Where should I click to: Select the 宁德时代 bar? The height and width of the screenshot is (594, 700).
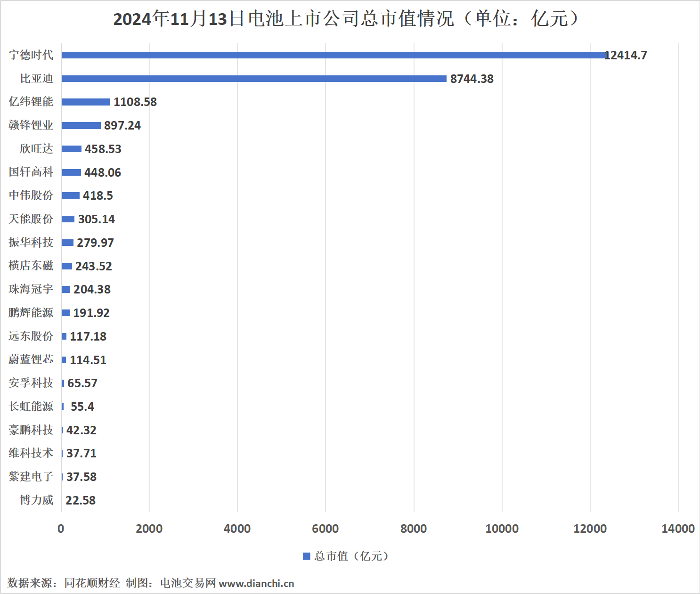334,55
